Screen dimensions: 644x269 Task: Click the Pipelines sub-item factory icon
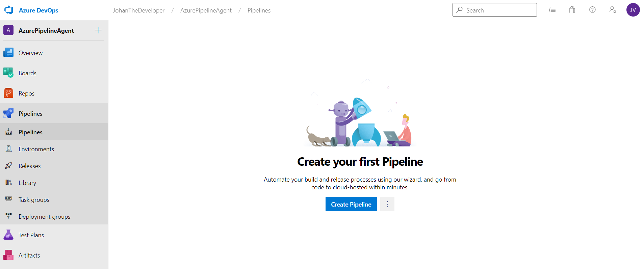tap(9, 132)
